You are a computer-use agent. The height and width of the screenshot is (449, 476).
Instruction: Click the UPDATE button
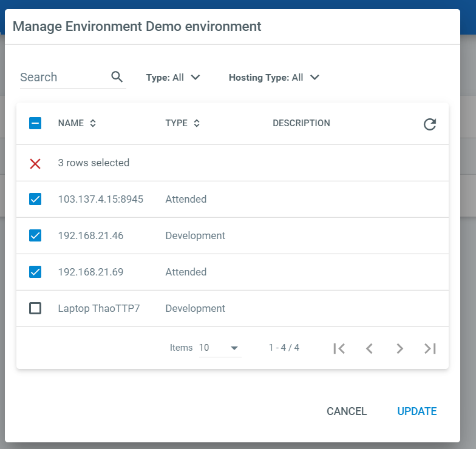(x=416, y=411)
